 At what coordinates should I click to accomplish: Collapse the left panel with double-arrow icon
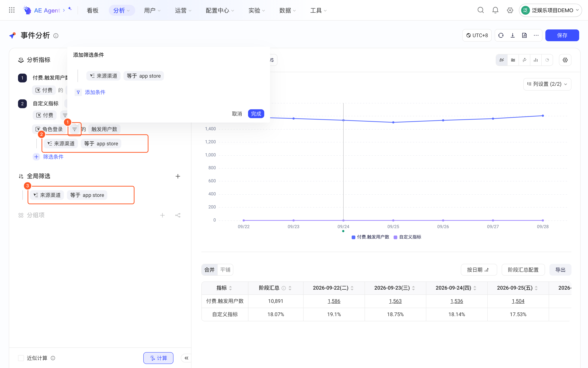click(186, 358)
